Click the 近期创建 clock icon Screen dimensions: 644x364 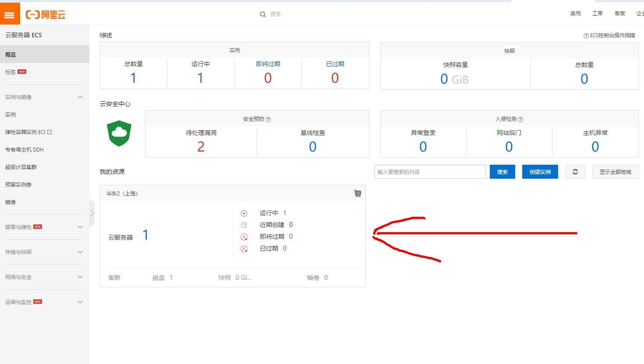tap(244, 225)
